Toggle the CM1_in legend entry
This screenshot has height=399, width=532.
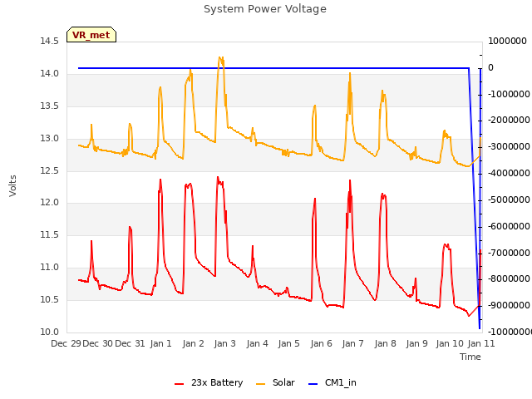(x=332, y=382)
